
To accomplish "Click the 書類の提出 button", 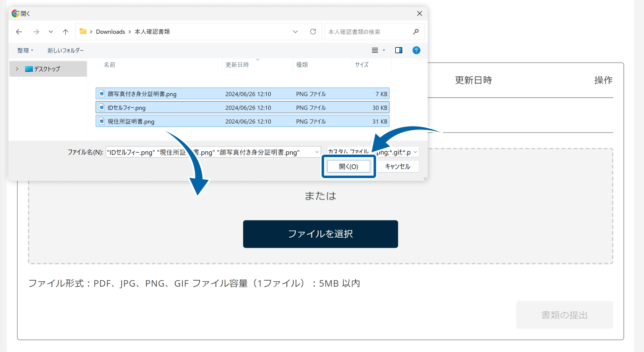I will [564, 315].
